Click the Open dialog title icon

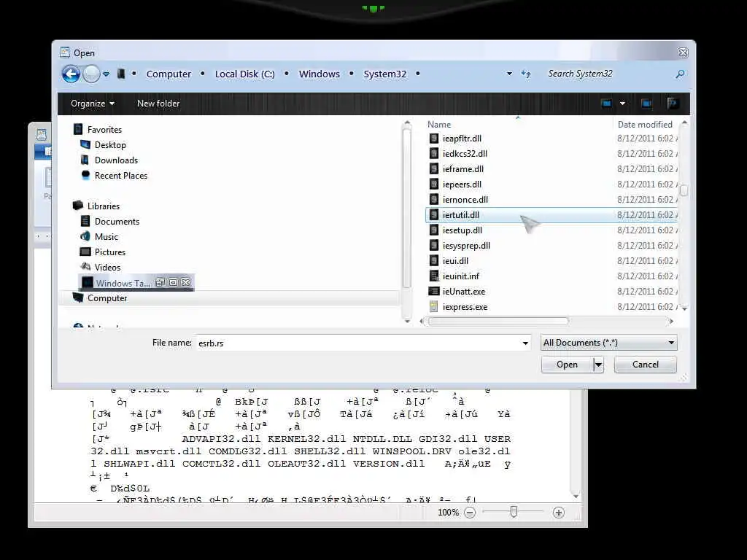pyautogui.click(x=65, y=52)
